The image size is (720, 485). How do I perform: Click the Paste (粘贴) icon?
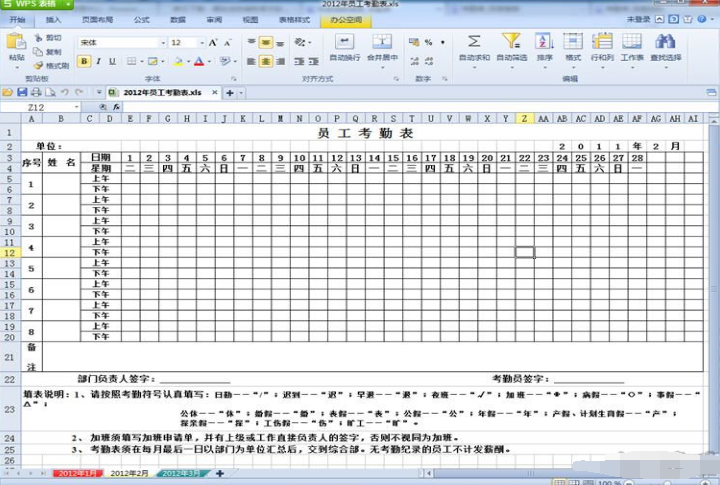16,43
